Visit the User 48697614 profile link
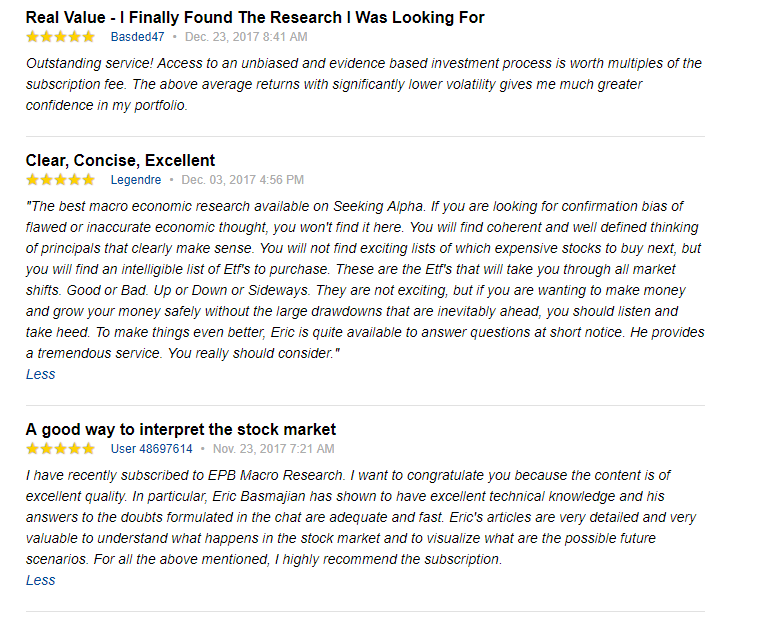The image size is (776, 630). 151,449
